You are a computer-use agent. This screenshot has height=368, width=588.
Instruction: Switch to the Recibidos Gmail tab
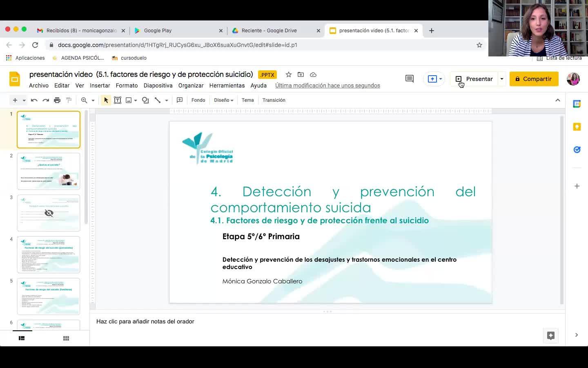(81, 30)
